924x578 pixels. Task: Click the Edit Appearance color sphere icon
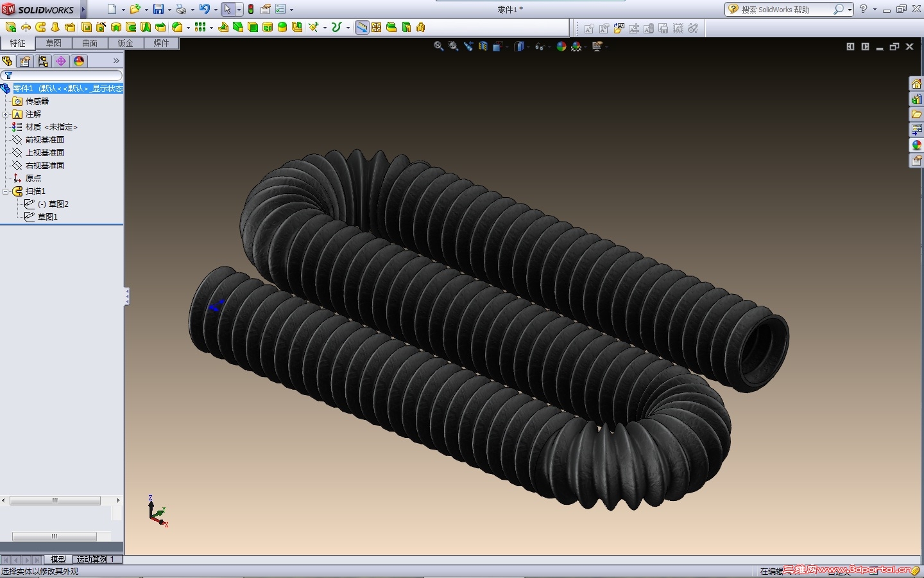[561, 46]
